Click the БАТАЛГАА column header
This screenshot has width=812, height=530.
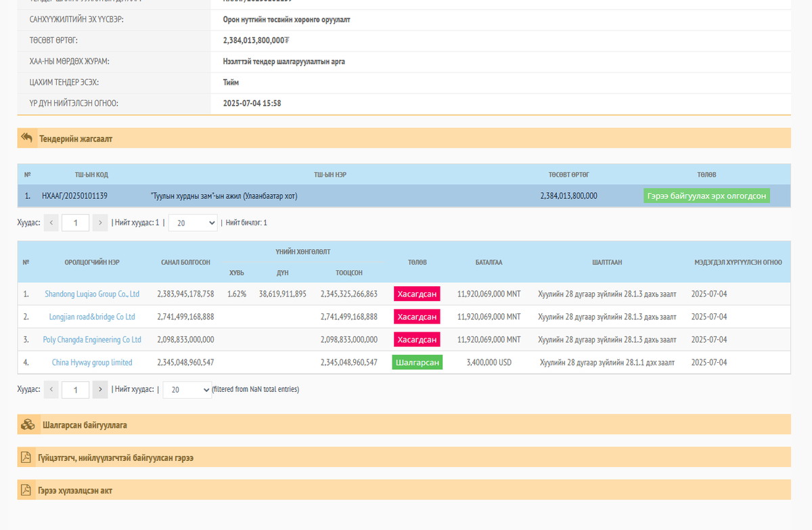[489, 262]
